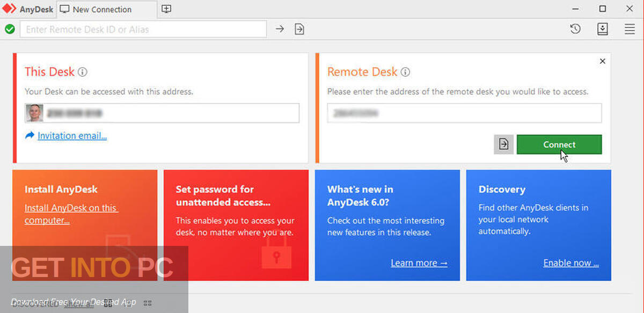Click your user profile picture thumbnail
Screen dimensions: 644x313
[34, 113]
